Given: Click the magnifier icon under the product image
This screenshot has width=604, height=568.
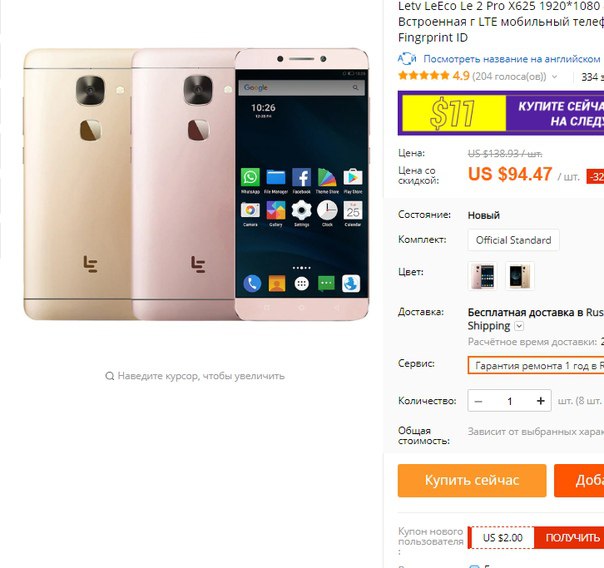Looking at the screenshot, I should tap(109, 376).
